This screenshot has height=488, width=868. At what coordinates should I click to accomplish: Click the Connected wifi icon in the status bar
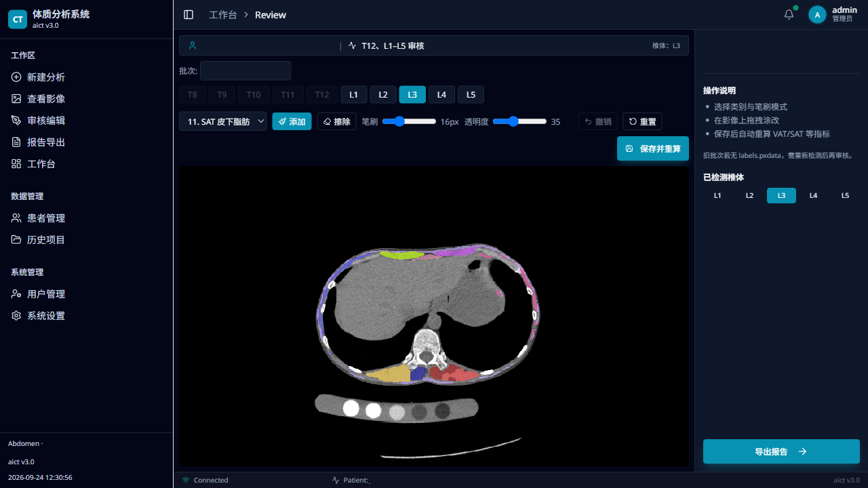[x=186, y=480]
